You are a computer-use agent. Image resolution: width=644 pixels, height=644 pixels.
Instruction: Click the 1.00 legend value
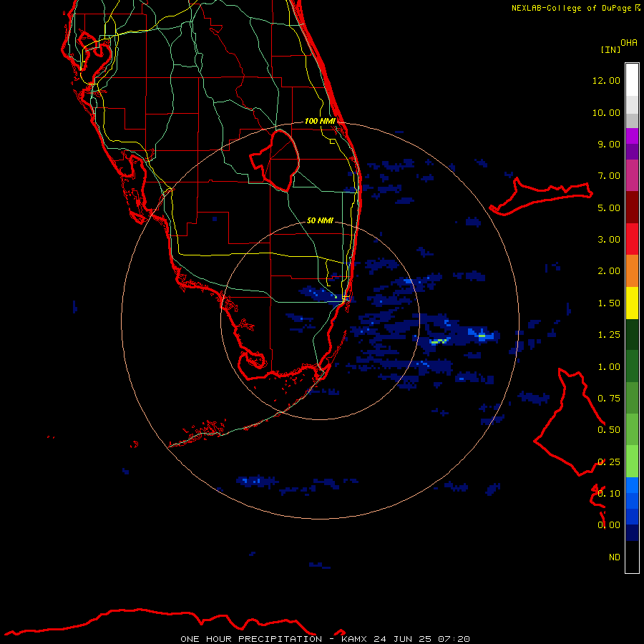(609, 367)
